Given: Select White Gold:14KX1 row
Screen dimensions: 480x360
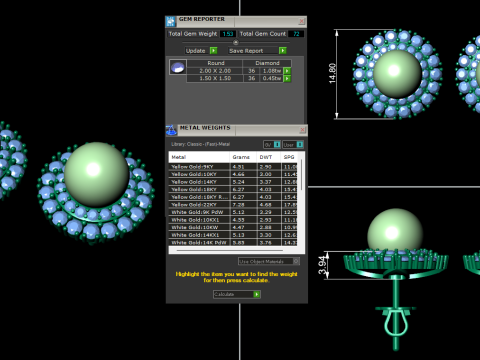Looking at the screenshot, I should 233,235.
